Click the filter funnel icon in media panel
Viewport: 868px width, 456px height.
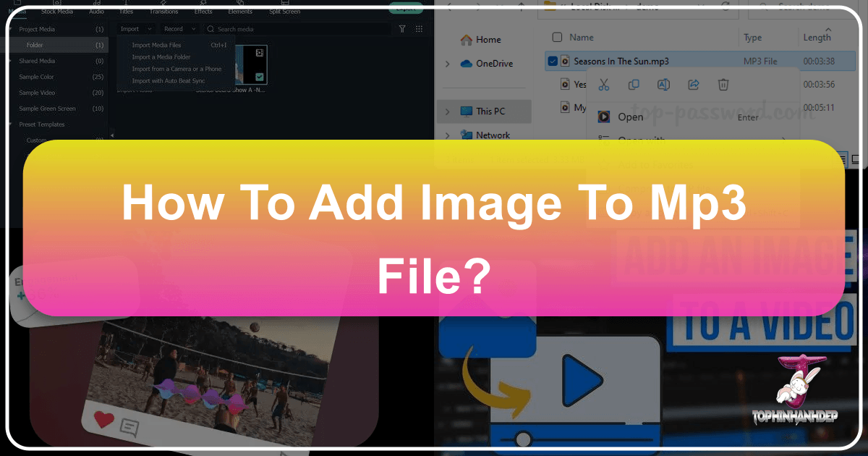point(402,29)
